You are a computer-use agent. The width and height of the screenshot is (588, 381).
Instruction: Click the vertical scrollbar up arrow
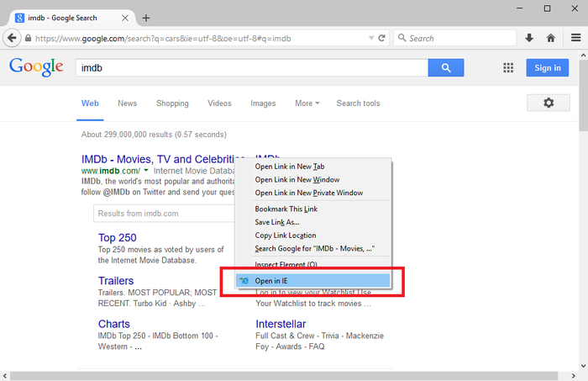pos(583,56)
